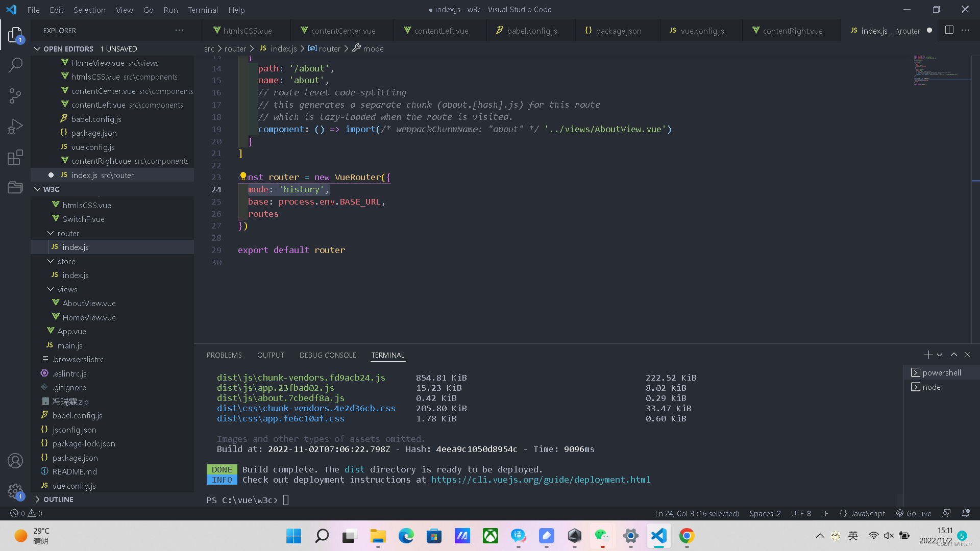
Task: Open the Manage gear menu
Action: click(15, 491)
